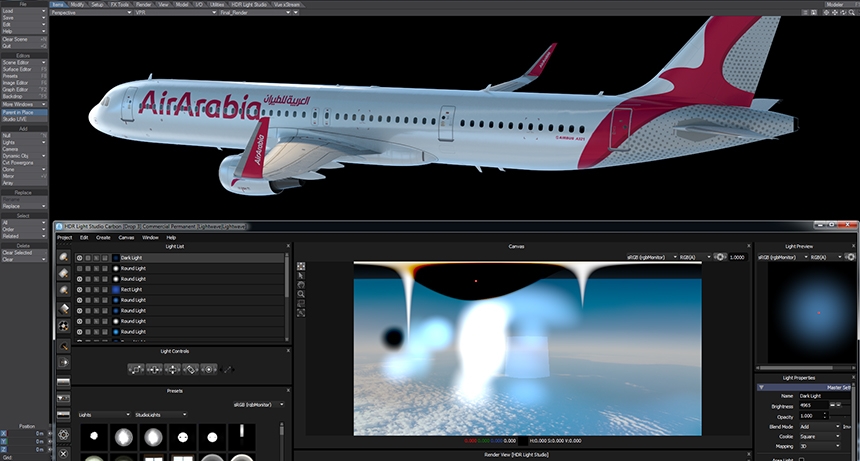Click the diagonal arrow icon in Light Controls

[228, 369]
